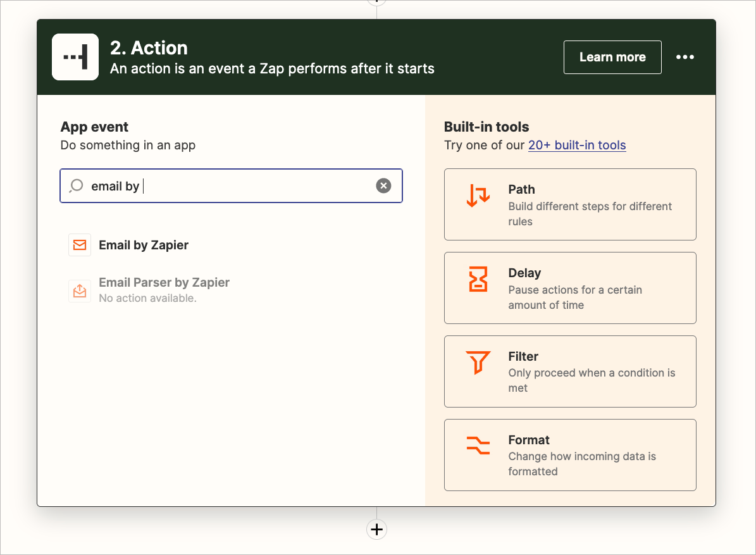The height and width of the screenshot is (555, 756).
Task: Click the Format tool icon
Action: 479,447
